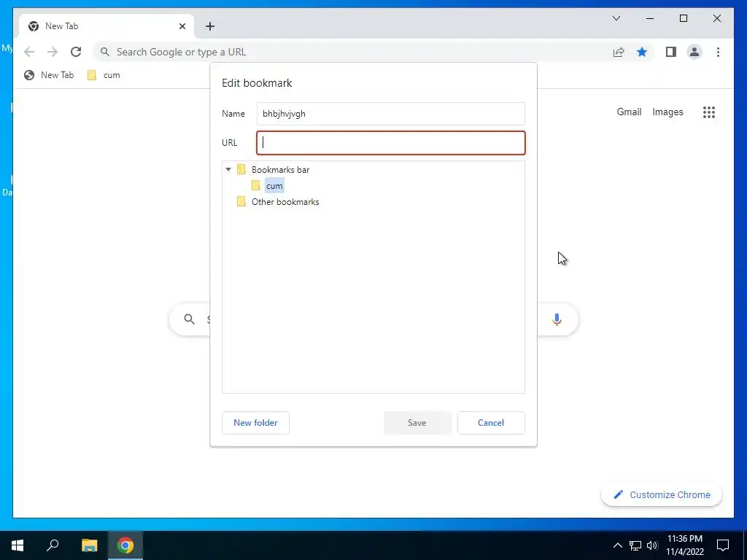This screenshot has height=560, width=747.
Task: Open the side panel icon
Action: tap(671, 52)
